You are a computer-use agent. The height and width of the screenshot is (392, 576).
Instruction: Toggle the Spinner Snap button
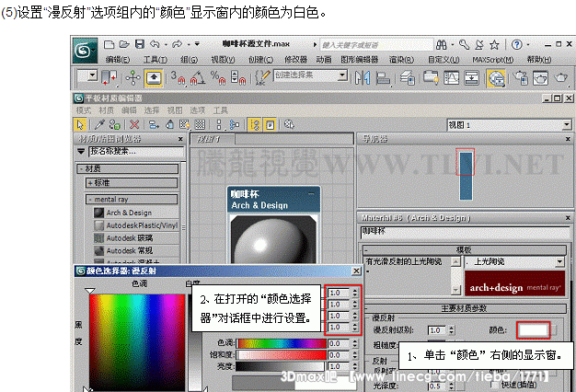click(238, 78)
